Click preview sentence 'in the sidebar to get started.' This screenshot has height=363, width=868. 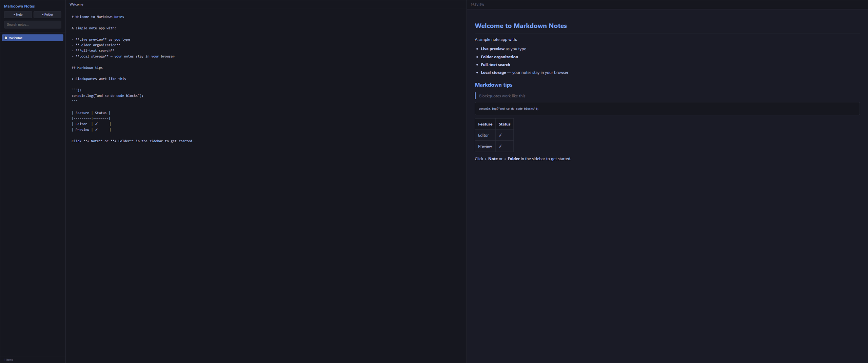click(x=546, y=159)
